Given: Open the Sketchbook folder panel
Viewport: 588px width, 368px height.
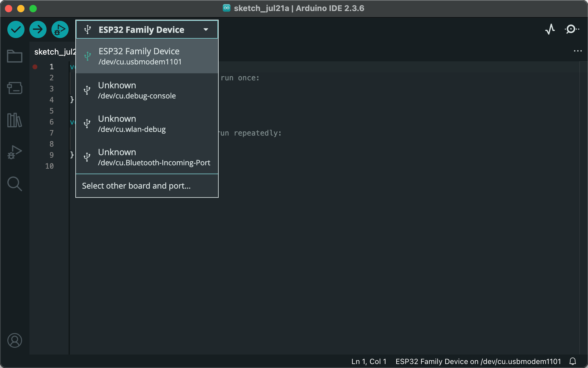Looking at the screenshot, I should pyautogui.click(x=15, y=56).
